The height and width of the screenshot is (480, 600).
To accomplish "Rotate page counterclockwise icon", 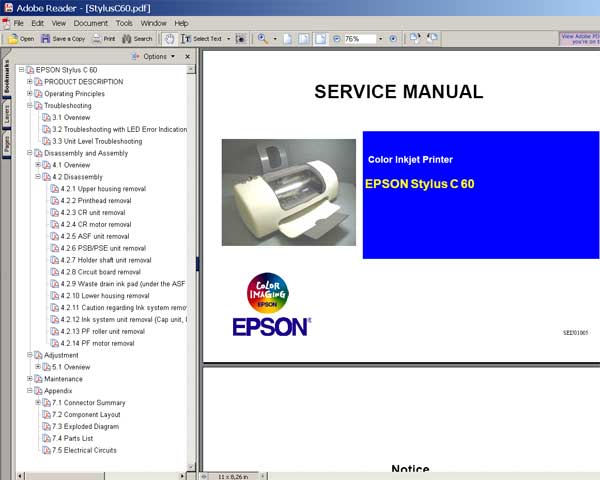I will (432, 38).
